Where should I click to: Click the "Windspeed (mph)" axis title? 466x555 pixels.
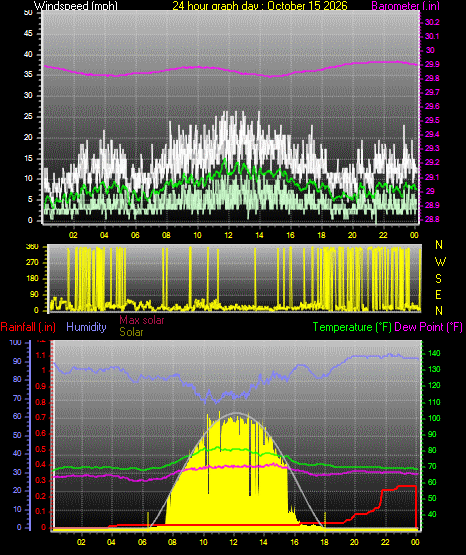coord(76,6)
